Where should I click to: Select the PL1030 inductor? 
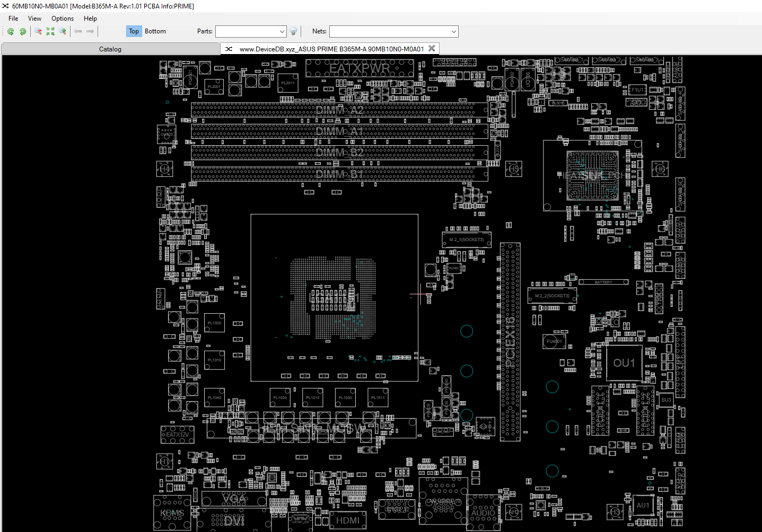click(x=345, y=397)
